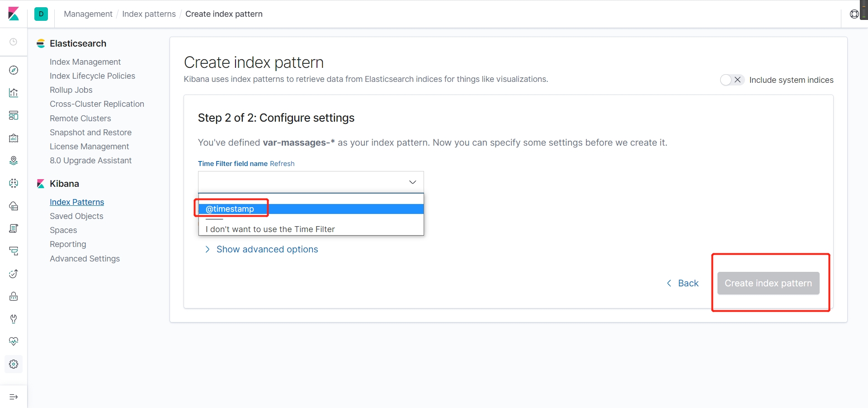Open the Maps icon in sidebar

click(x=14, y=161)
